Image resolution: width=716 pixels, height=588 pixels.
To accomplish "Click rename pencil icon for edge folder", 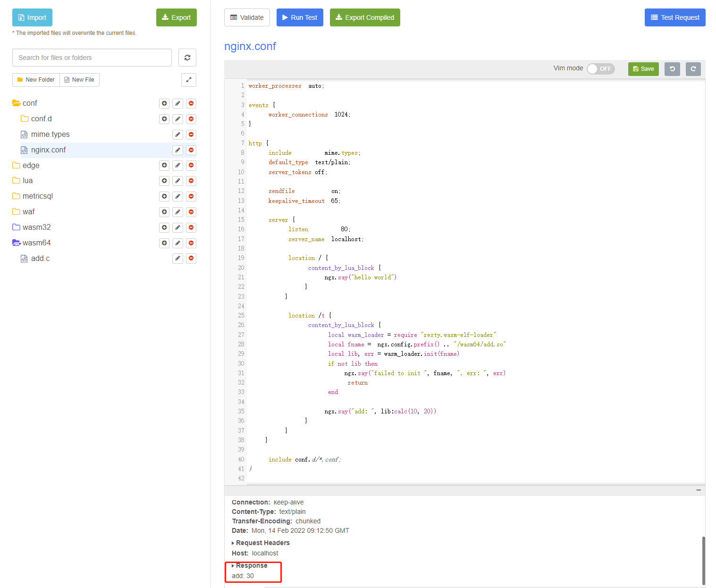I will [x=177, y=165].
